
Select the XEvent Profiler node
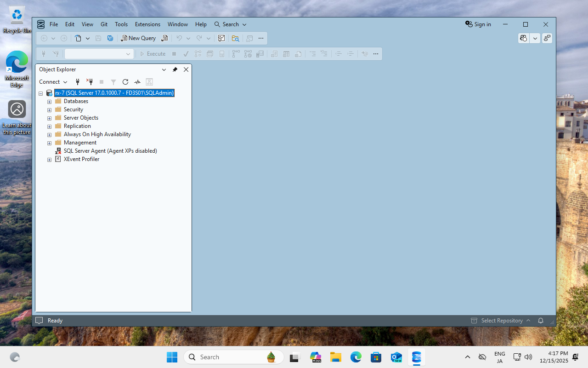[x=81, y=159]
